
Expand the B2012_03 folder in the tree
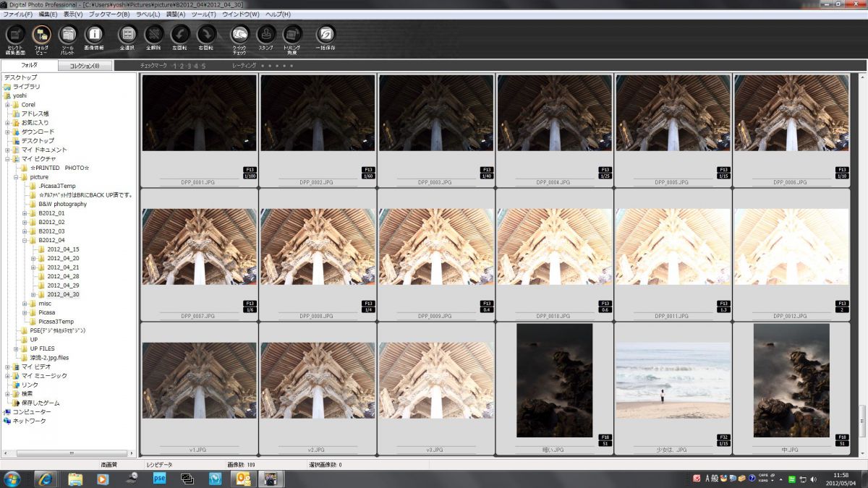[24, 231]
